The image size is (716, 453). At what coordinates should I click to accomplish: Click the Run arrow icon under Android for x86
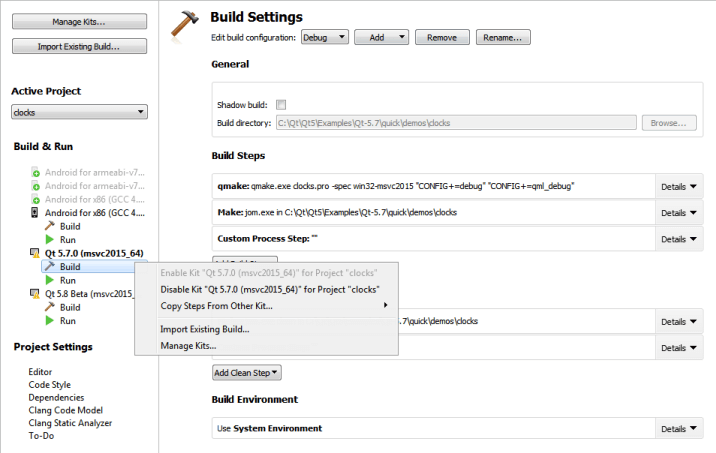48,240
